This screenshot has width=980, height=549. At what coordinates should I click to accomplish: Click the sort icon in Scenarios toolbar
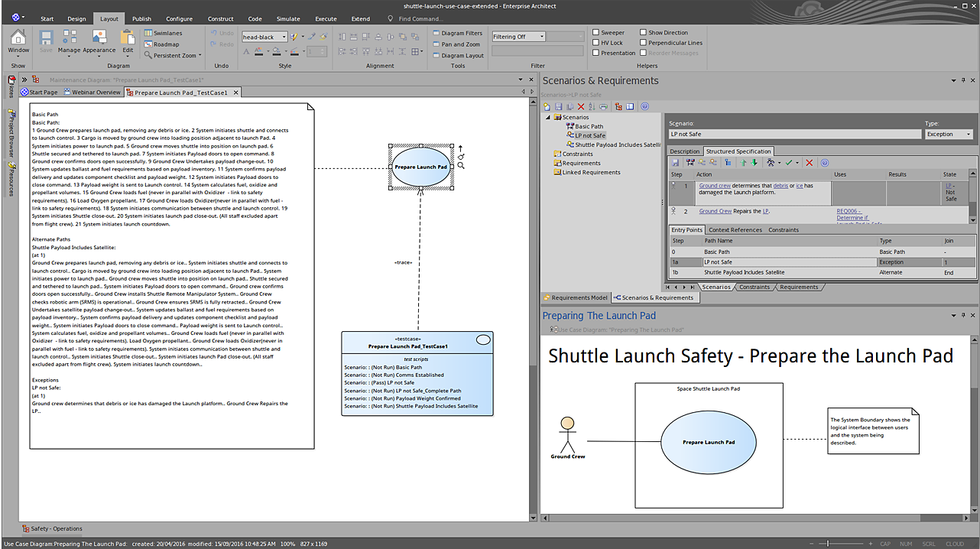[592, 106]
